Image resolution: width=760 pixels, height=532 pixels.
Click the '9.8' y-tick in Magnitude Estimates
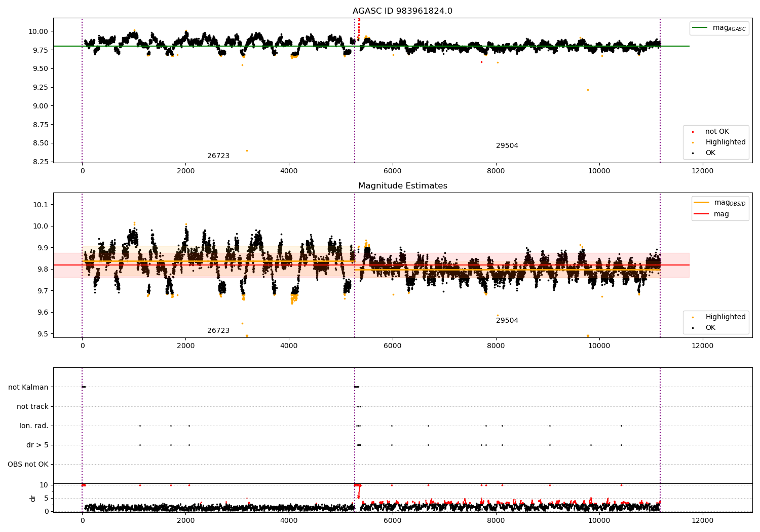point(42,269)
